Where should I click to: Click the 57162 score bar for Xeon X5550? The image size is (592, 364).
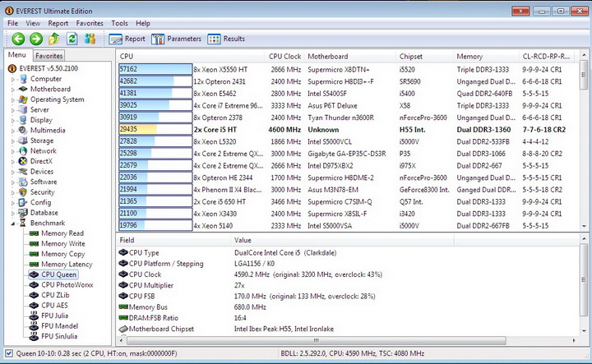155,69
